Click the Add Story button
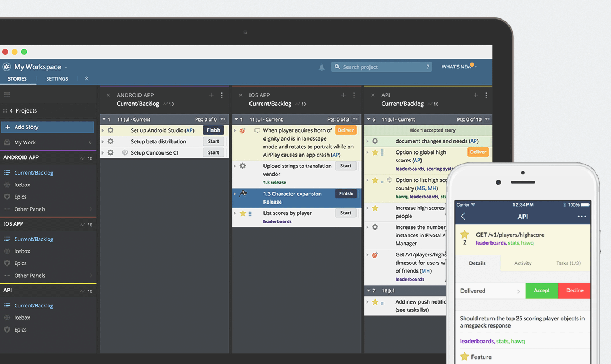This screenshot has width=611, height=364. (x=48, y=127)
